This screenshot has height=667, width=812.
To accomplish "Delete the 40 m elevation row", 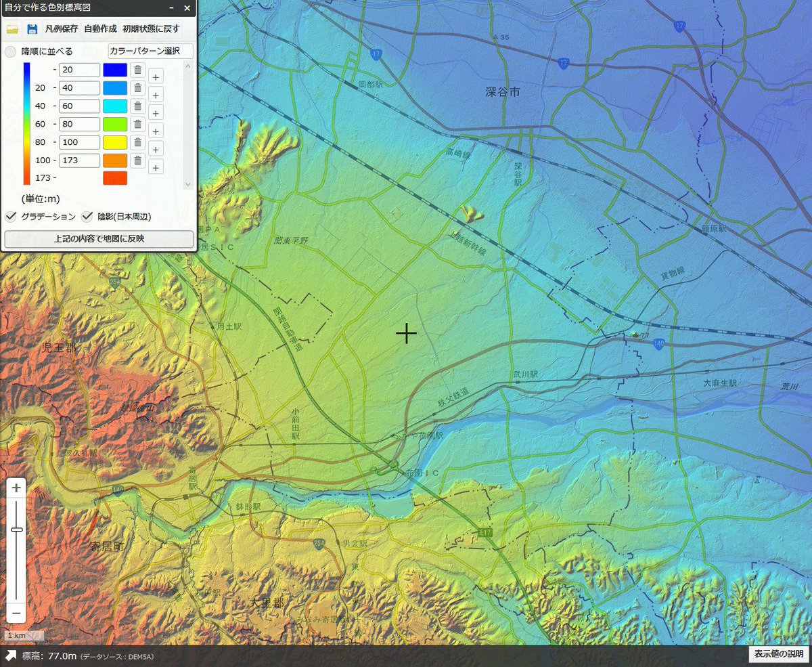I will click(137, 88).
